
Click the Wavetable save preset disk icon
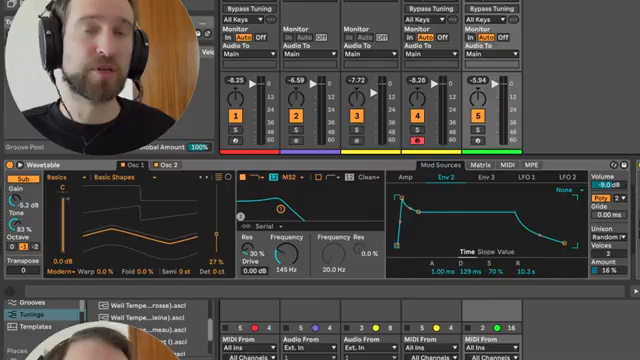[624, 165]
